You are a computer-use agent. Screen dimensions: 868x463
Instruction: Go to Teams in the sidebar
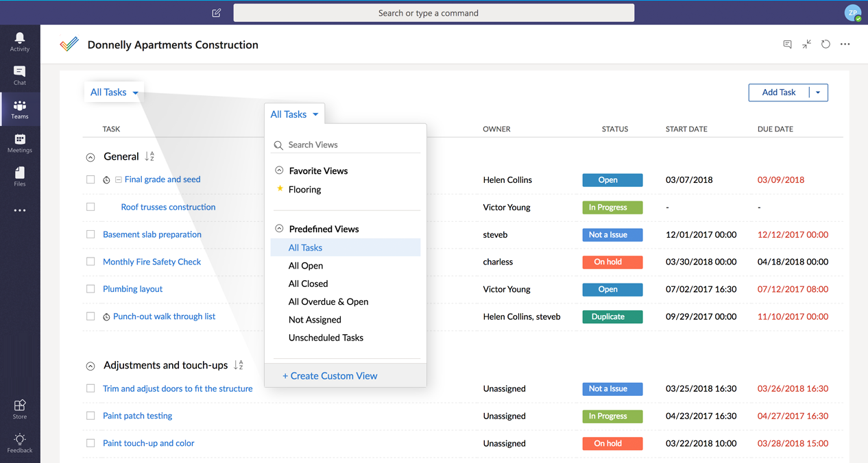pos(20,109)
